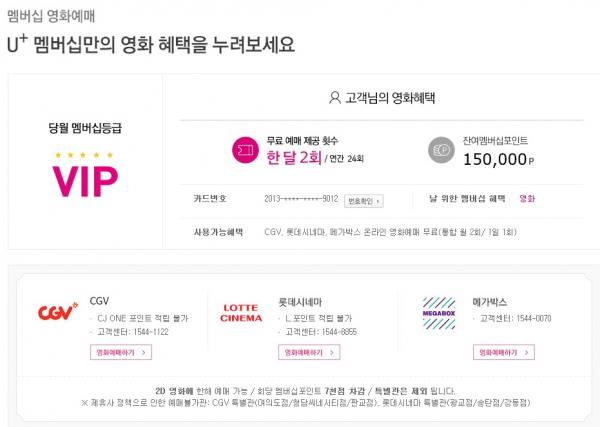This screenshot has width=600, height=427.
Task: Click the pink VIP grade badge
Action: tap(85, 179)
